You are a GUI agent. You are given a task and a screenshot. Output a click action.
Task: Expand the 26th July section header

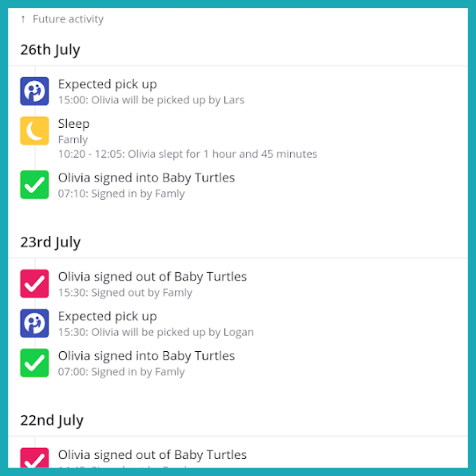click(50, 49)
